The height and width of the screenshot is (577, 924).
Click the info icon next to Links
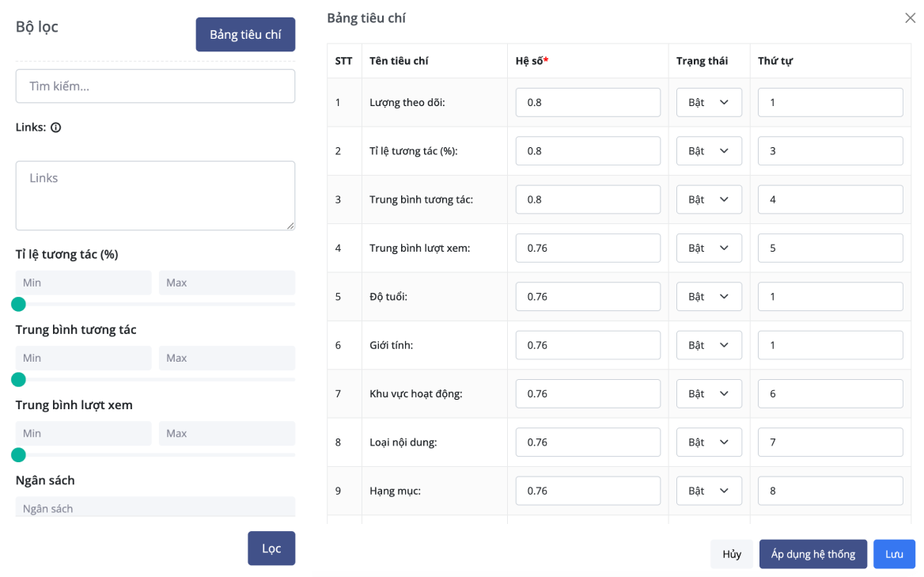pos(56,127)
